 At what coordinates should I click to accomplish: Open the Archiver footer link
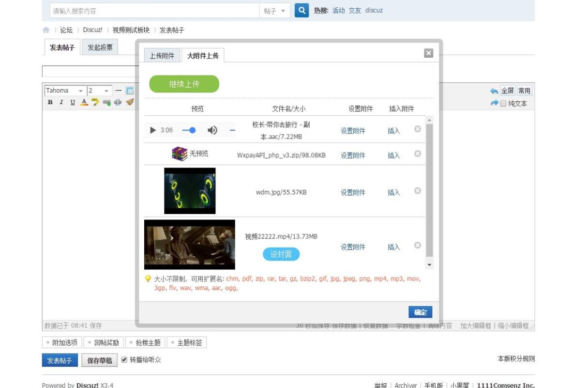point(406,386)
